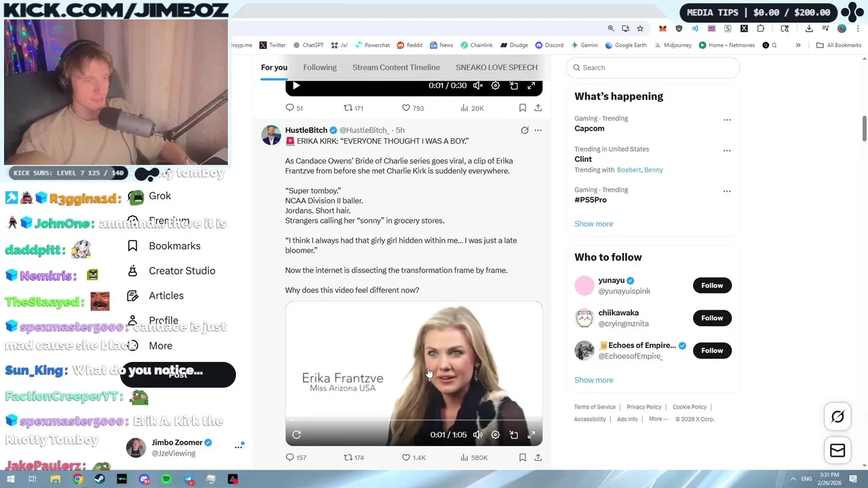Screen dimensions: 868x488
Task: Open Stream Content Timeline tab
Action: 396,67
